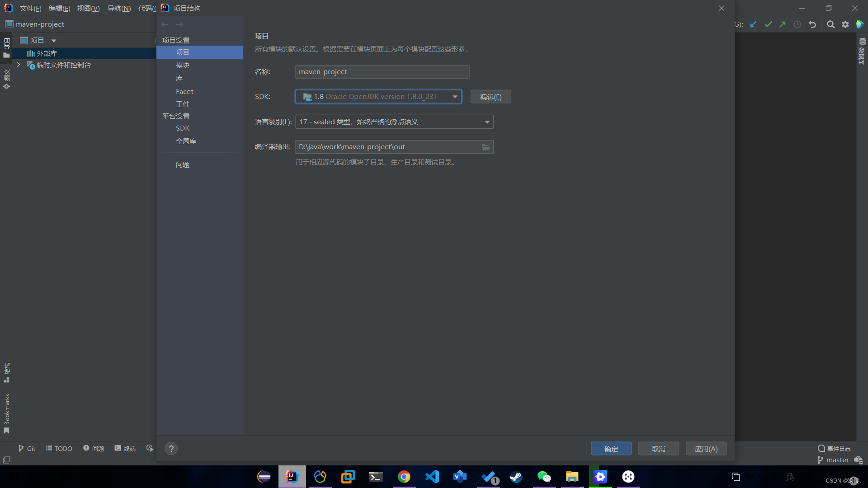Click the forward navigation arrow in dialog
Screen dimensions: 868x488
[180, 24]
